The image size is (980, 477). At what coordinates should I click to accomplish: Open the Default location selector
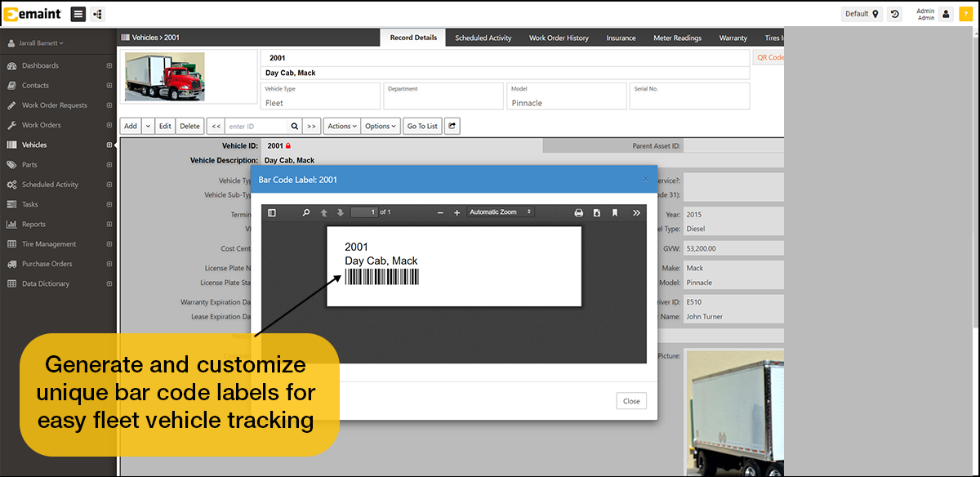862,14
